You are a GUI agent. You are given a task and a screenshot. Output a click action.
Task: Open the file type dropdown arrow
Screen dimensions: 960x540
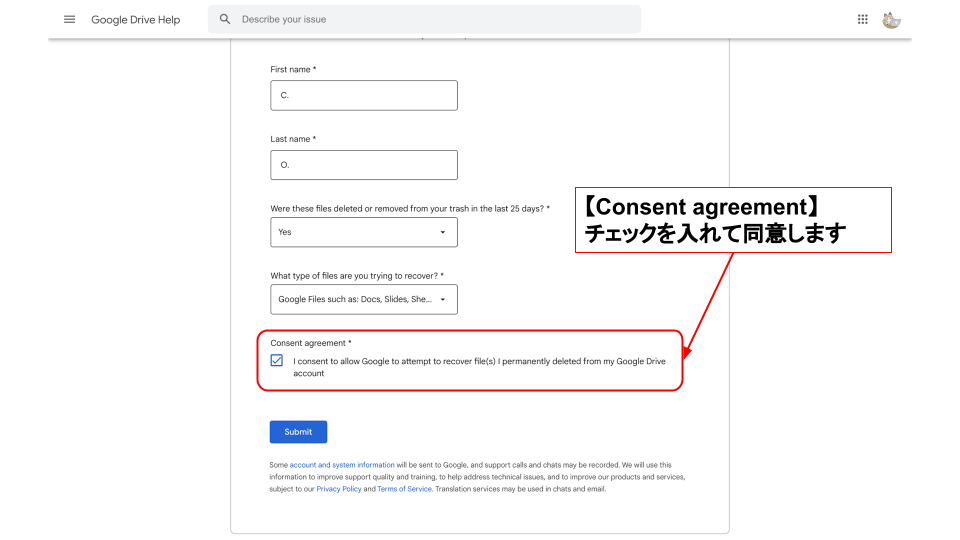(443, 299)
